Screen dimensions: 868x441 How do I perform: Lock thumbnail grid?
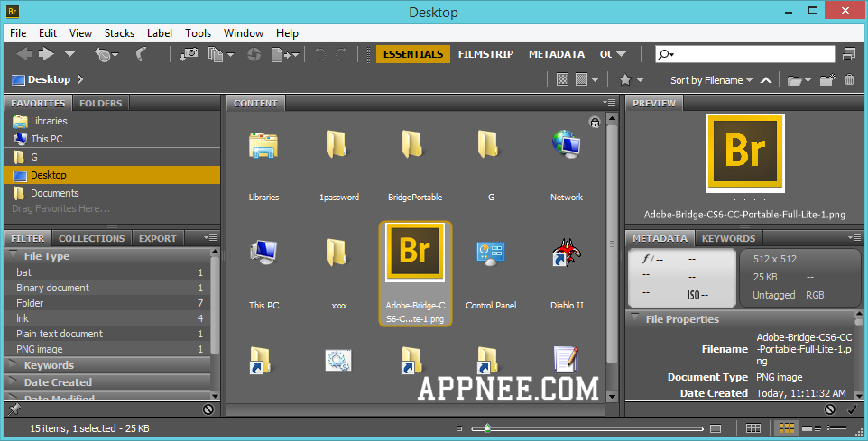pos(753,428)
